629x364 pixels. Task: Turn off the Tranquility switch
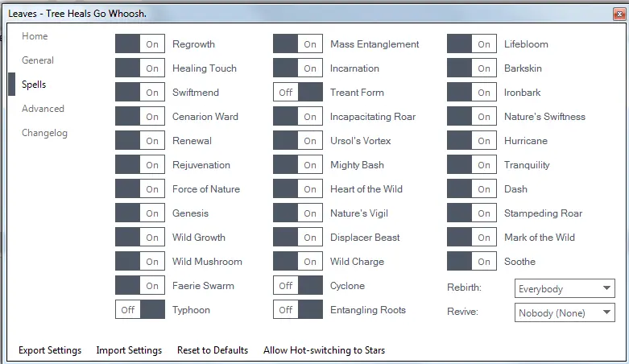tap(472, 164)
